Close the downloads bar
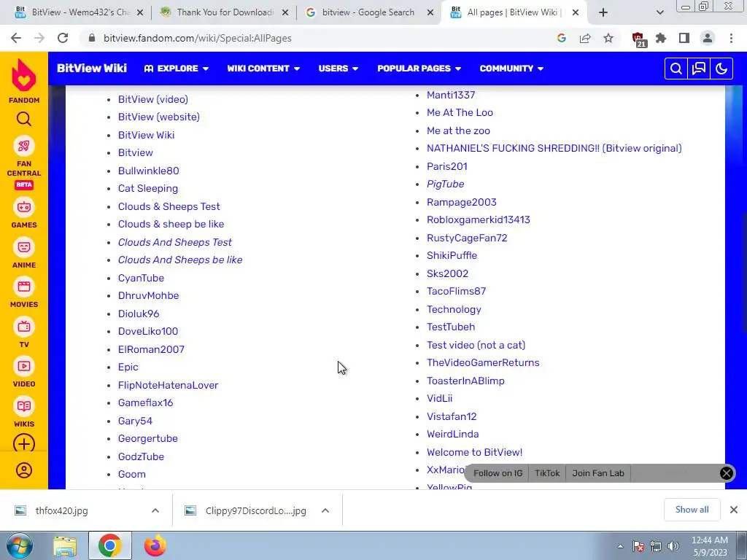Viewport: 747px width, 560px height. coord(734,510)
